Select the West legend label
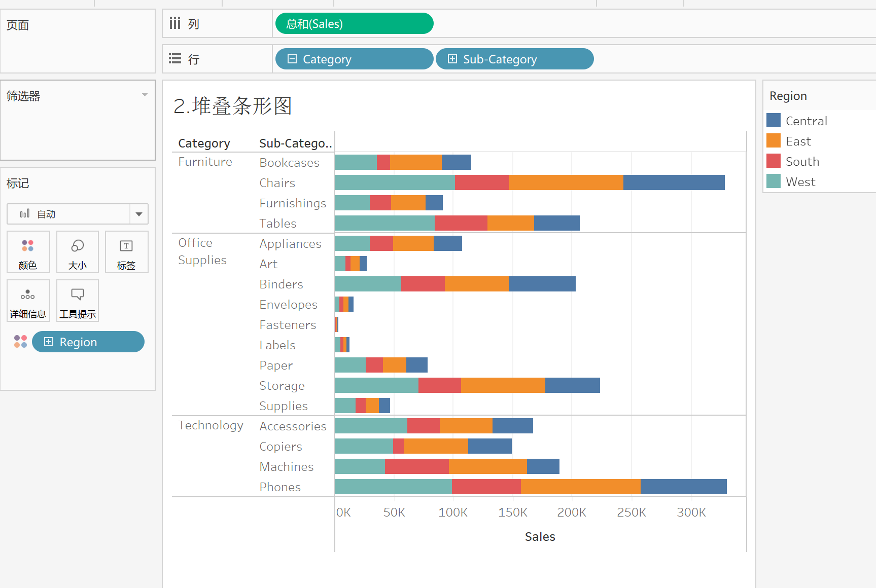The width and height of the screenshot is (876, 588). click(x=800, y=181)
